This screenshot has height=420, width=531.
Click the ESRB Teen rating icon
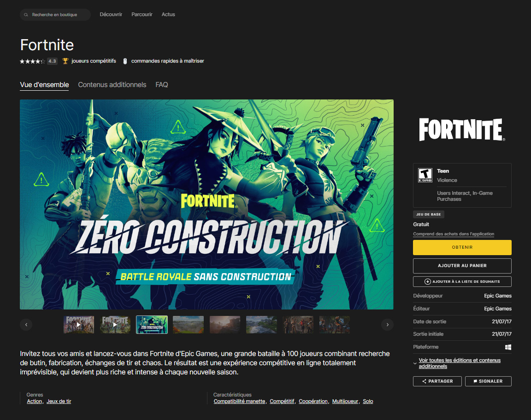425,175
